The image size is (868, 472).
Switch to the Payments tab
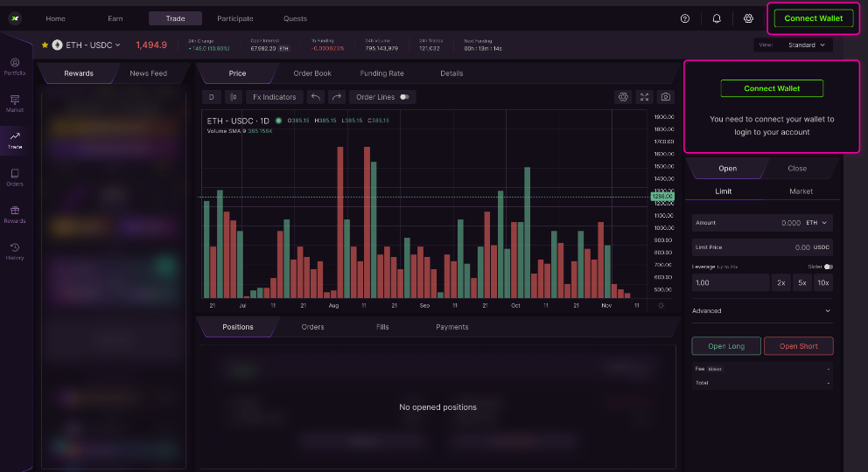pyautogui.click(x=452, y=327)
